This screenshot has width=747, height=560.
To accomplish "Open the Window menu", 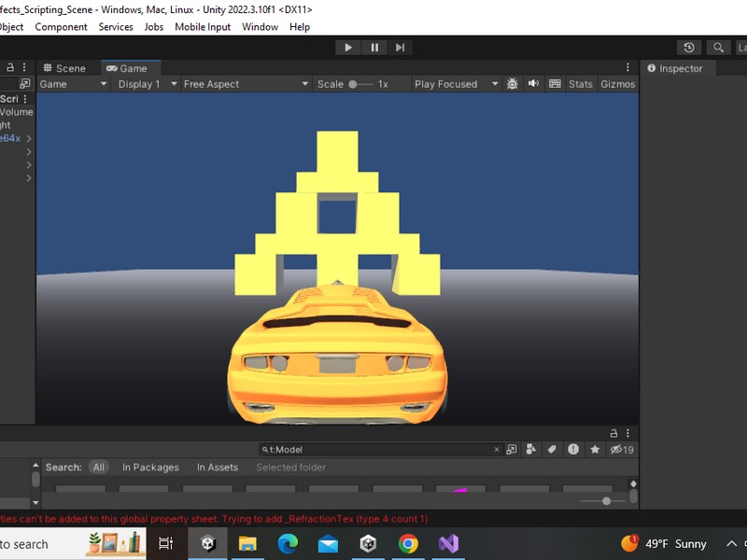I will pyautogui.click(x=260, y=26).
